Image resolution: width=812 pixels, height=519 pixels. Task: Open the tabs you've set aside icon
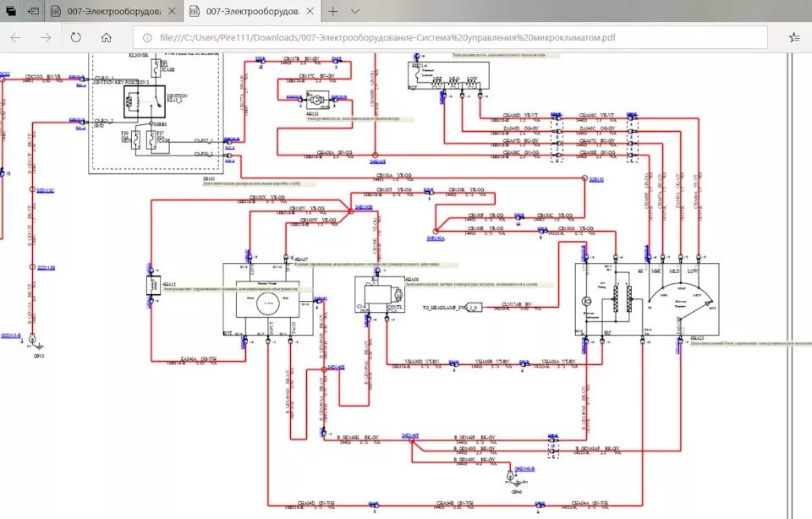10,11
